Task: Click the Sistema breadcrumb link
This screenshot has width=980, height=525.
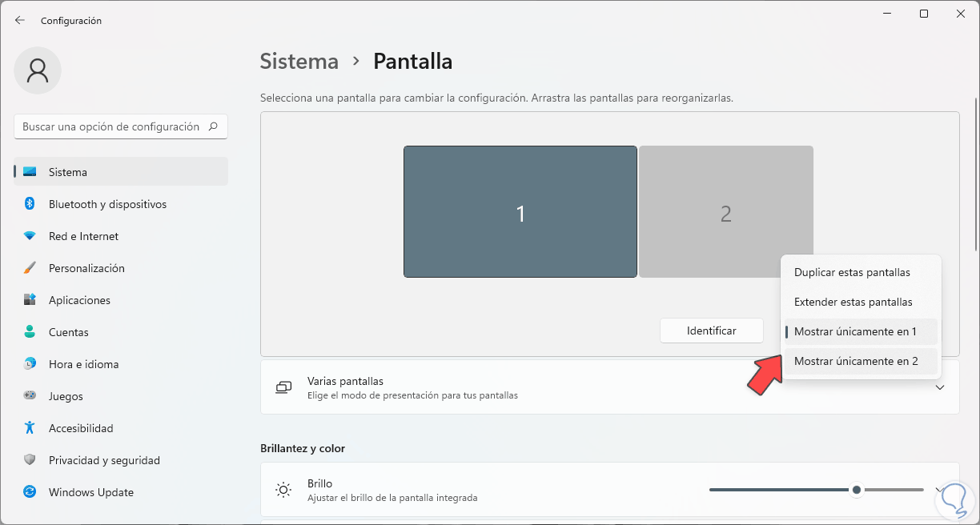Action: click(299, 62)
